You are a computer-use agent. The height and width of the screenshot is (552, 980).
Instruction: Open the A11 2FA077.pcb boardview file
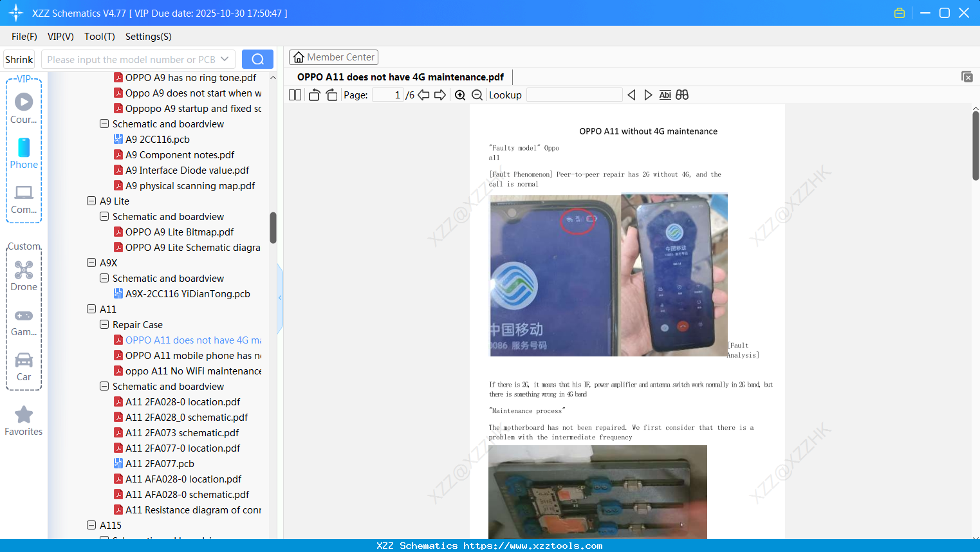(160, 464)
